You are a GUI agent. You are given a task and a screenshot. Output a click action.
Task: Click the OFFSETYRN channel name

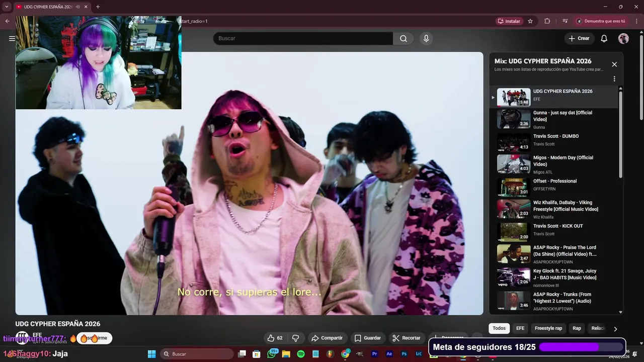click(x=545, y=189)
